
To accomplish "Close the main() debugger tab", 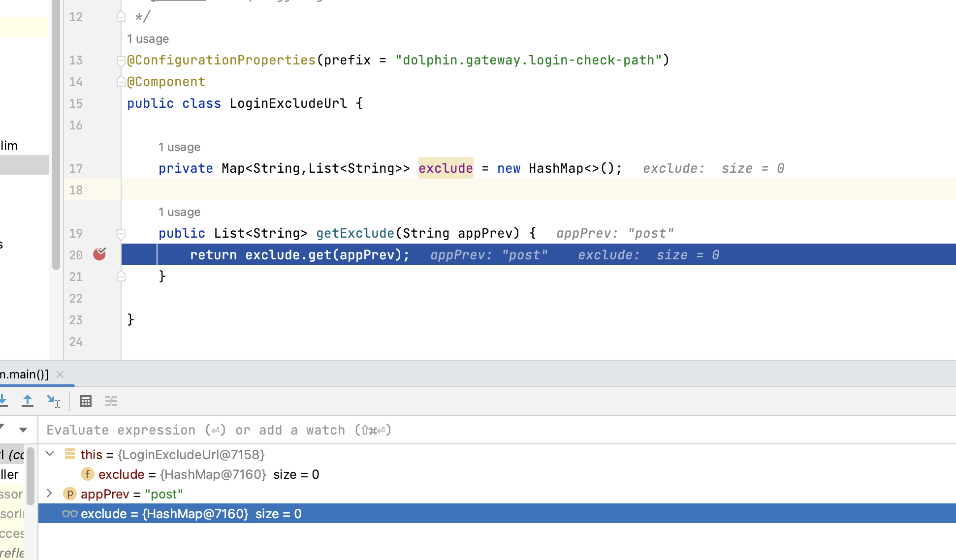I will (60, 374).
